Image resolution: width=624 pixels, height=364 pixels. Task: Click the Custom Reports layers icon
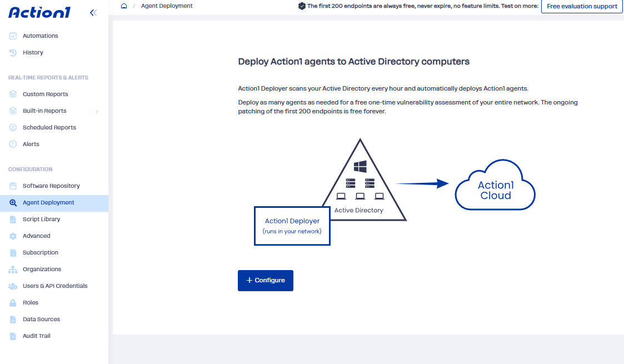click(x=13, y=94)
